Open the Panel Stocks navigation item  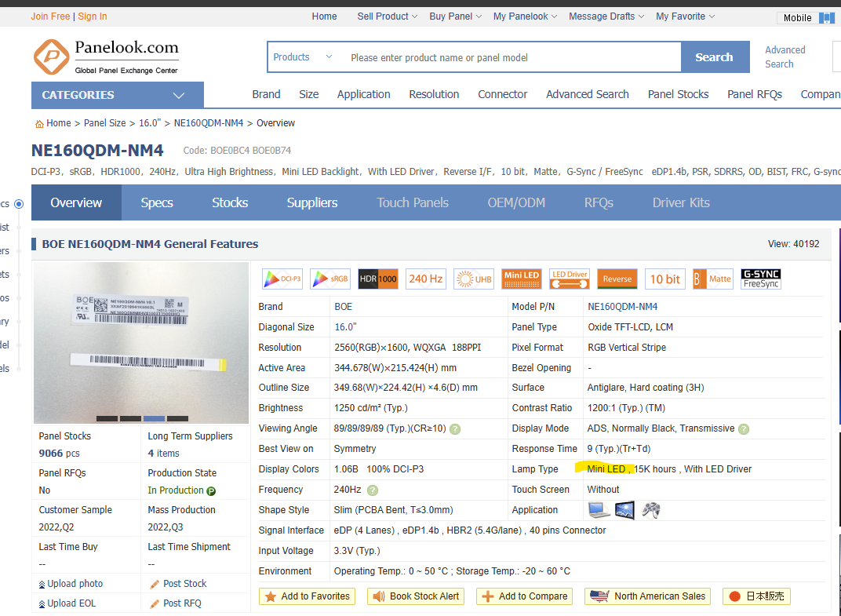678,94
